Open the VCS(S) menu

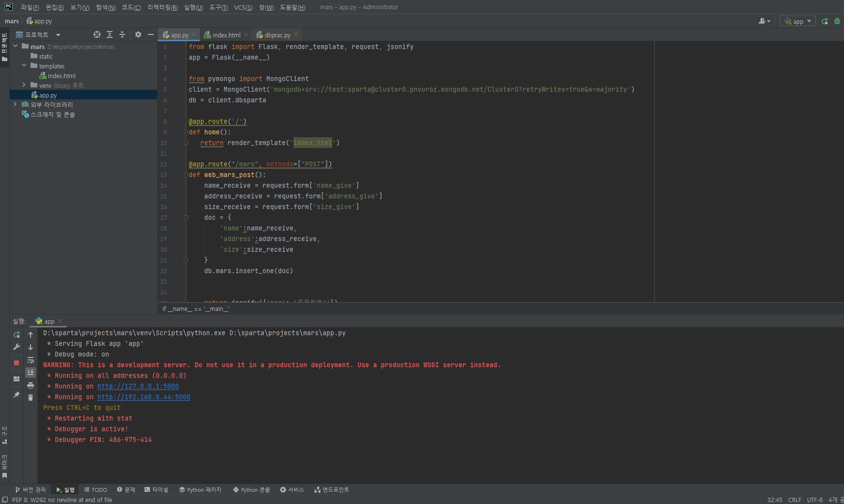click(x=243, y=7)
